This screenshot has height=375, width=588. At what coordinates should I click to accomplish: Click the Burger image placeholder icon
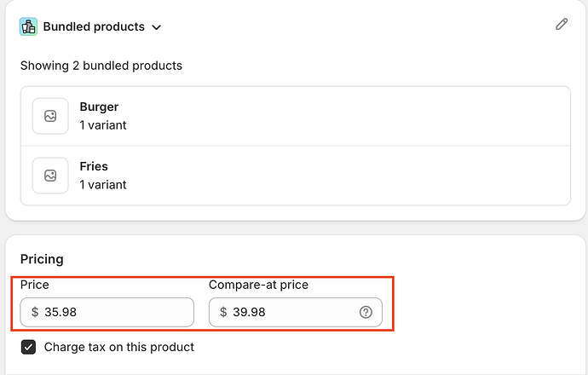(50, 116)
